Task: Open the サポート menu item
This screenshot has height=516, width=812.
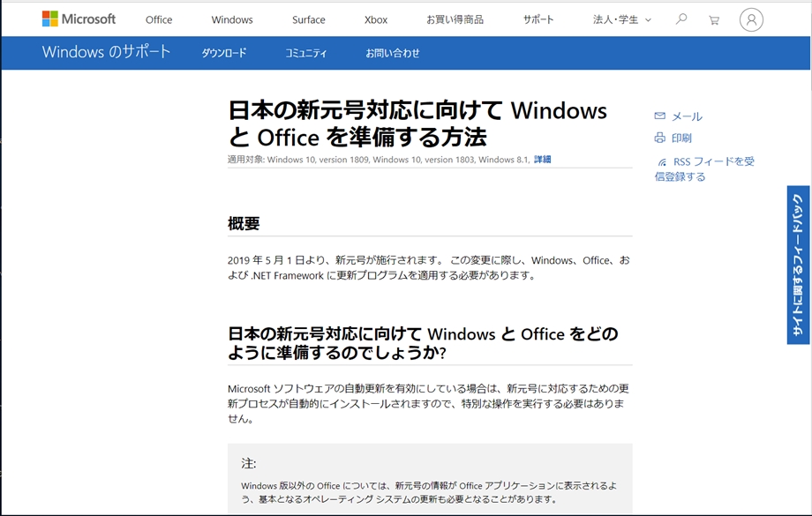Action: click(x=538, y=19)
